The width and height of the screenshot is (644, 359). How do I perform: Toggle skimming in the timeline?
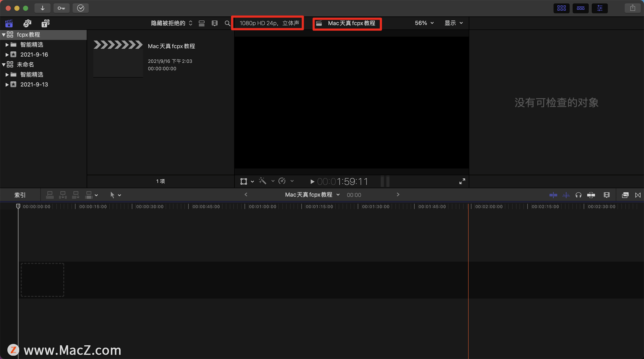pyautogui.click(x=553, y=195)
